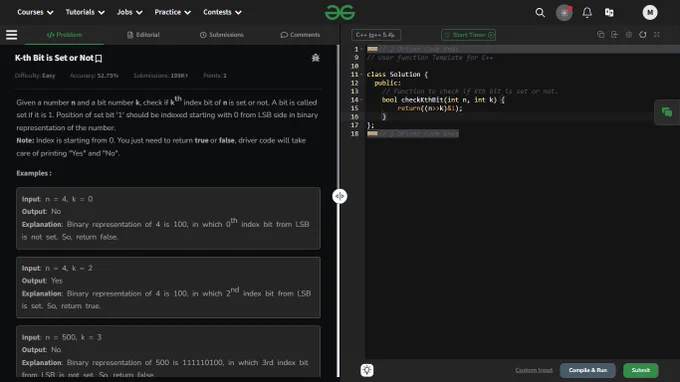This screenshot has width=680, height=382.
Task: Click the GeeksforGeeks logo
Action: 340,13
